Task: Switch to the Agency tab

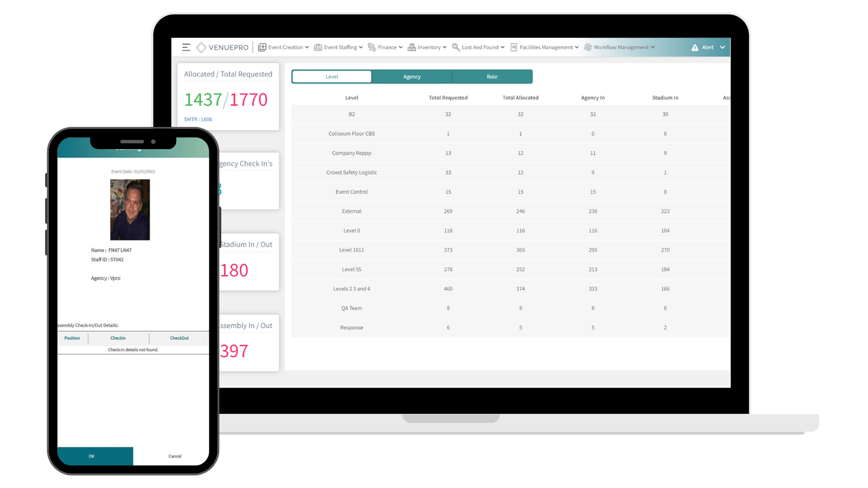Action: coord(412,77)
